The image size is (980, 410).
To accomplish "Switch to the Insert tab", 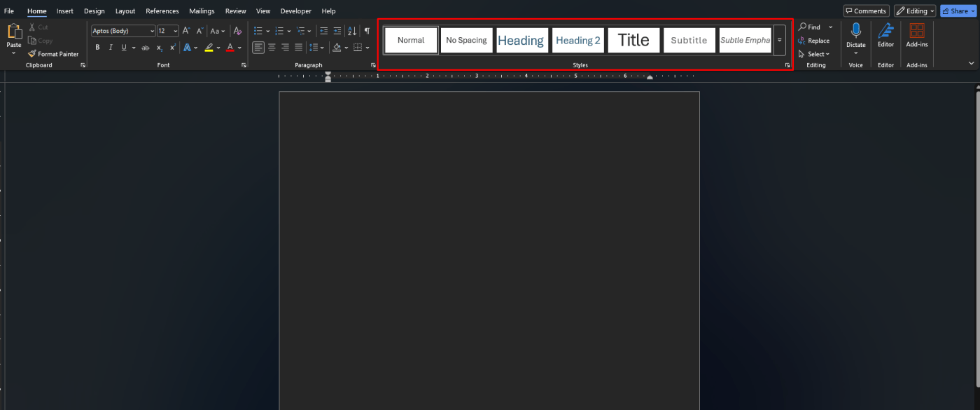I will click(65, 11).
